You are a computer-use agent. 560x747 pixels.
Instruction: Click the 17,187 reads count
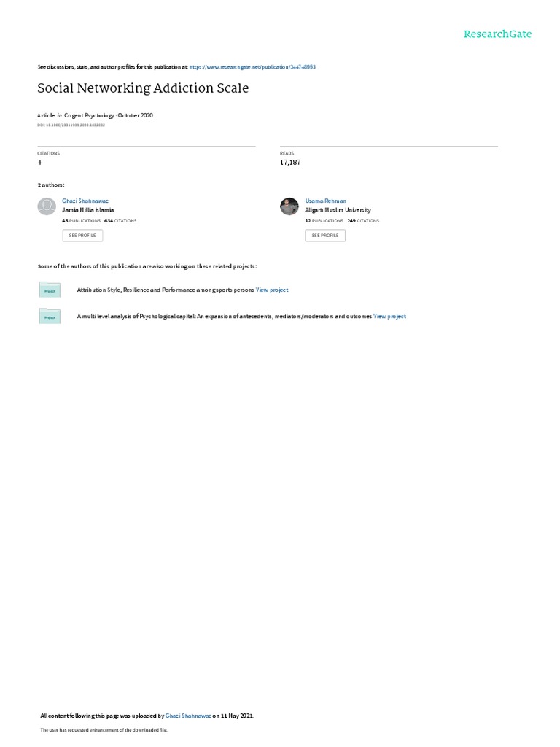(x=290, y=163)
